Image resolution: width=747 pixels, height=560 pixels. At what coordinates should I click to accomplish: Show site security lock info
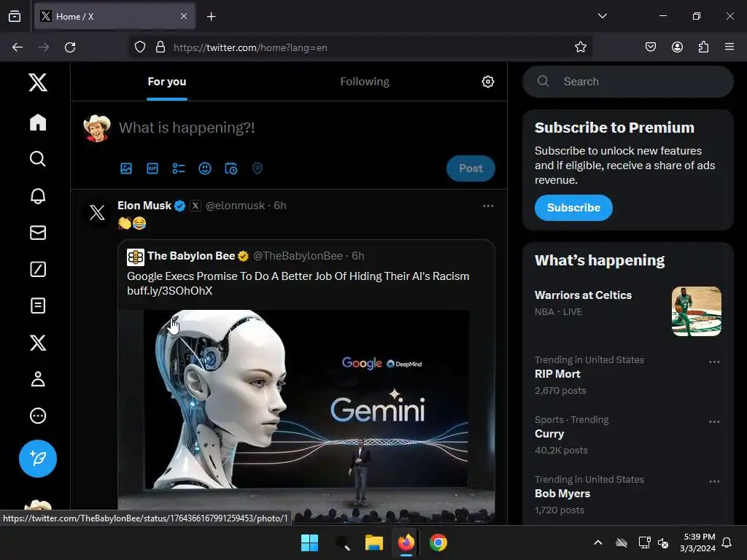tap(160, 47)
